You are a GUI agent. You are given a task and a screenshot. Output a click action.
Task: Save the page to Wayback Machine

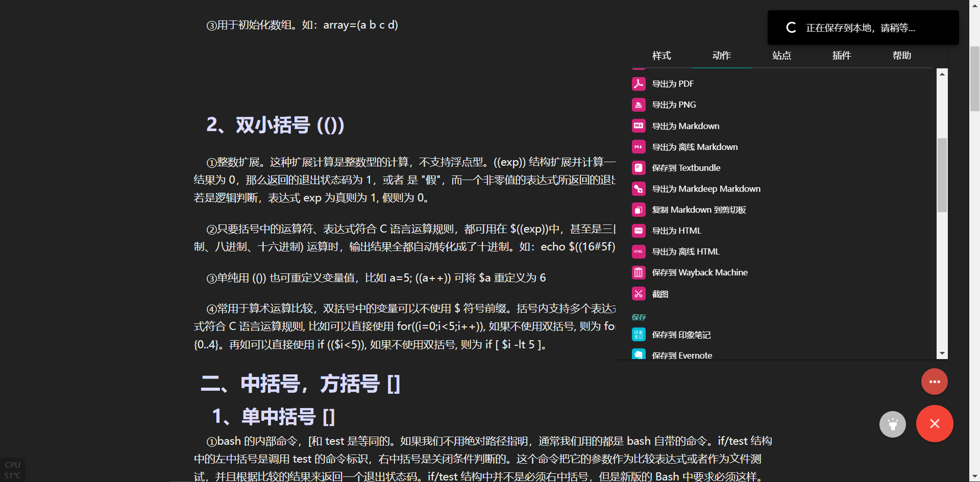point(700,272)
